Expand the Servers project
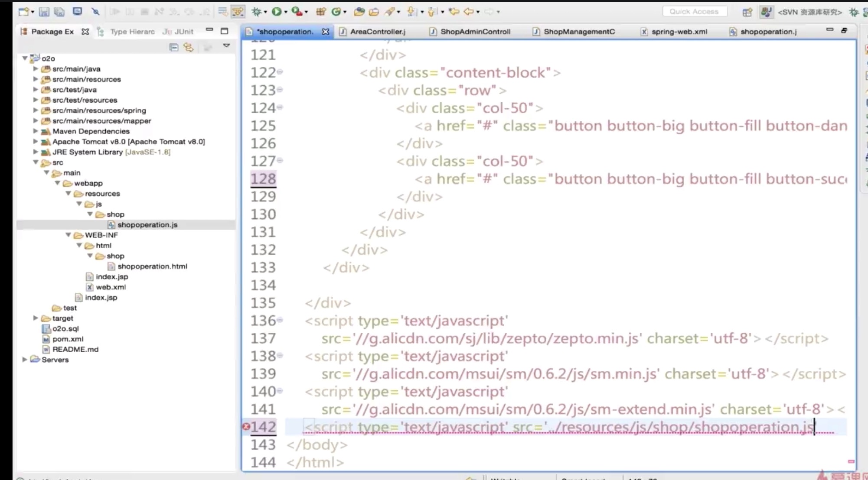The image size is (868, 480). pos(25,360)
